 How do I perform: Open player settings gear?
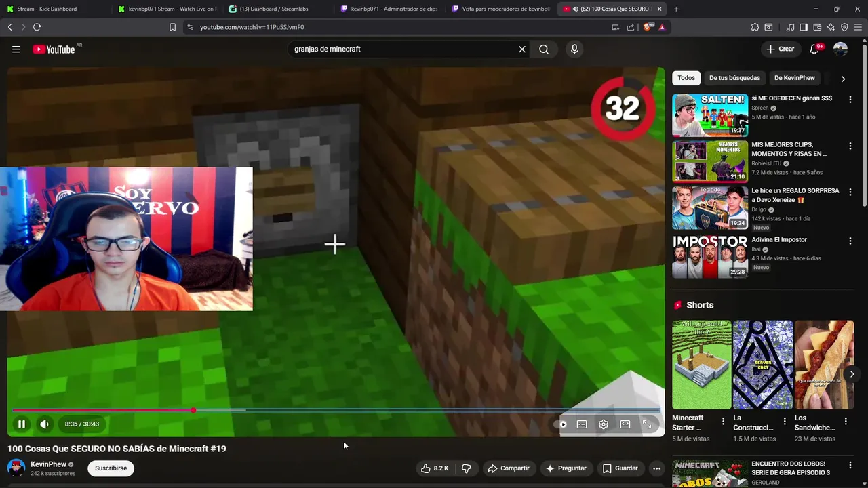coord(604,424)
